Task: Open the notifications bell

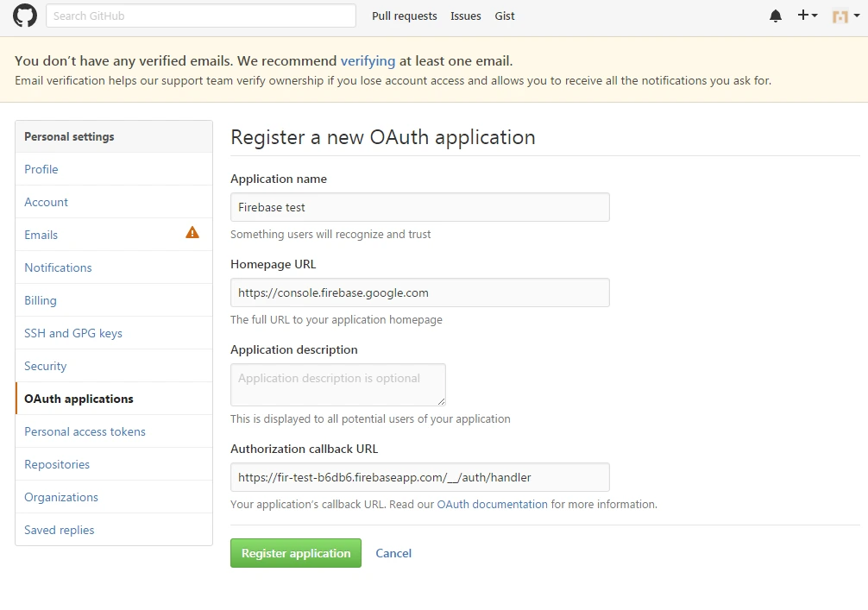Action: point(776,16)
